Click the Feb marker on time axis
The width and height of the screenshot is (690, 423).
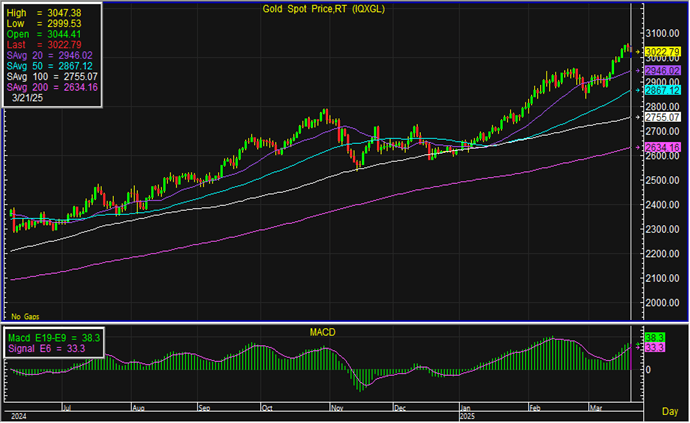[x=534, y=408]
